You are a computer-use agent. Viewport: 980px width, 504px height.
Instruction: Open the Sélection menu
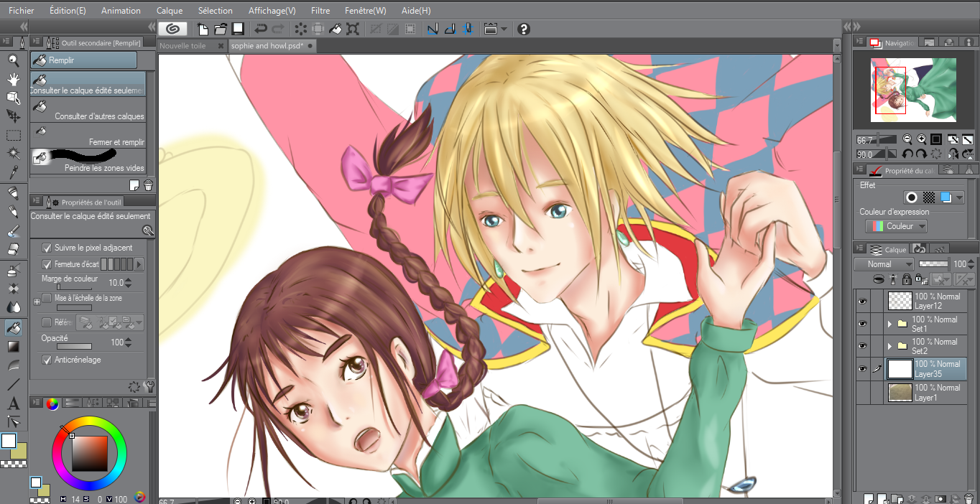tap(216, 11)
